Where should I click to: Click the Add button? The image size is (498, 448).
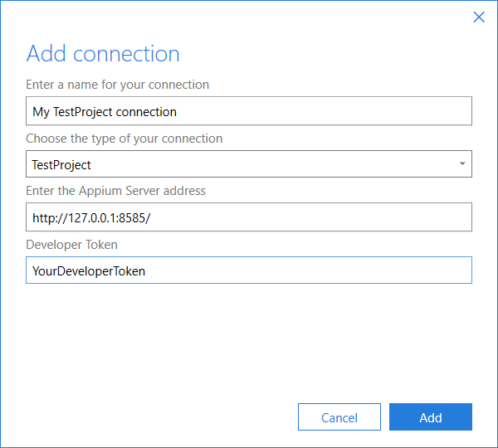(430, 416)
